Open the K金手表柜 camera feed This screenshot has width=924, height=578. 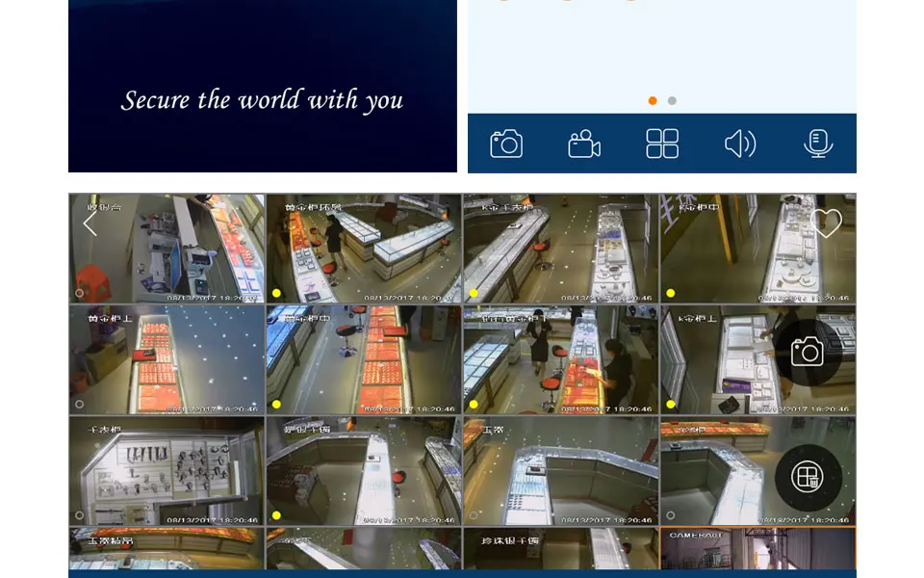coord(561,249)
